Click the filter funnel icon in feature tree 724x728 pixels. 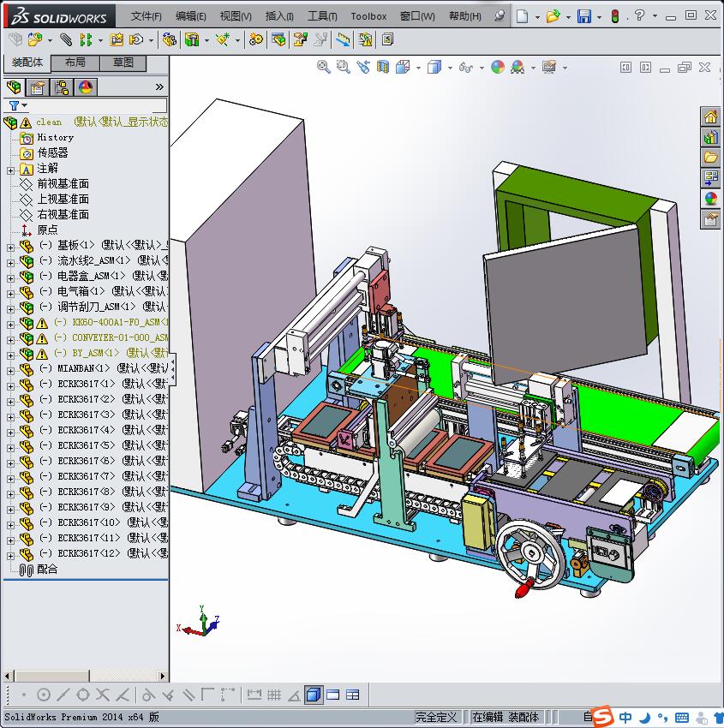click(14, 105)
